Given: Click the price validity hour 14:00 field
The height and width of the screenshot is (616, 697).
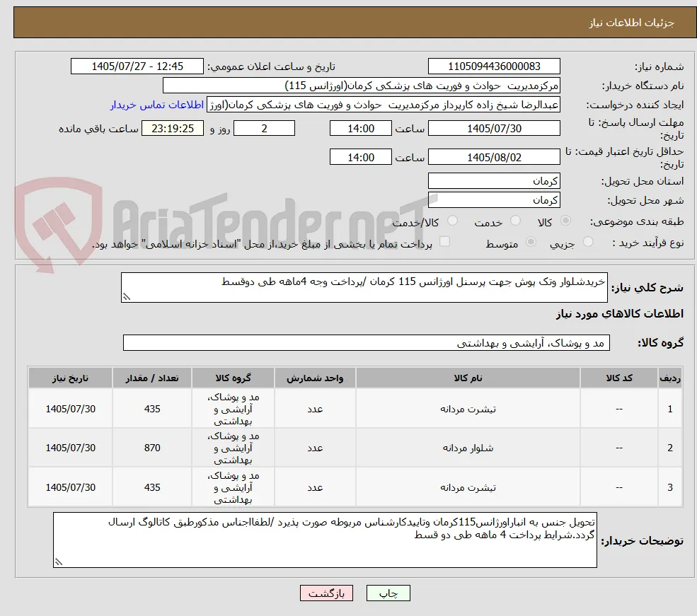Looking at the screenshot, I should [360, 157].
